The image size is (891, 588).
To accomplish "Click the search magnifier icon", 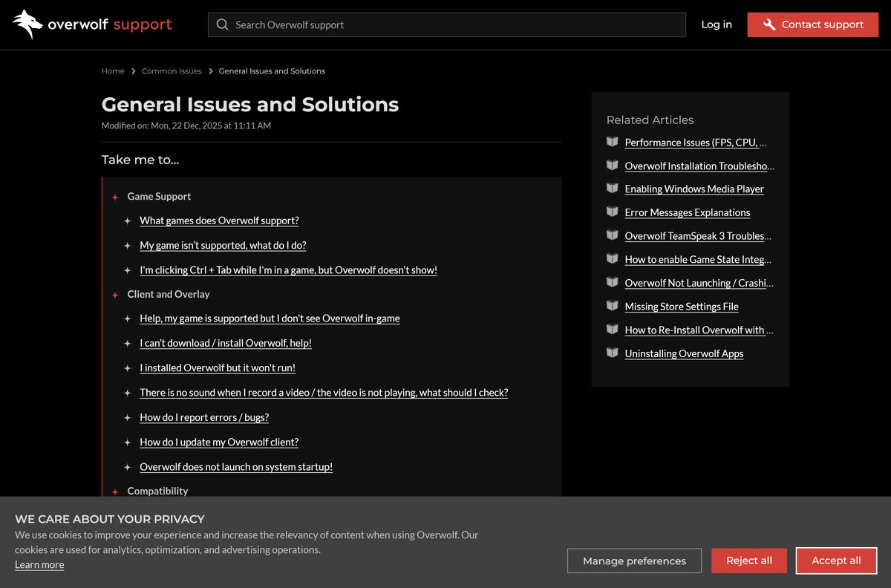I will pos(222,24).
